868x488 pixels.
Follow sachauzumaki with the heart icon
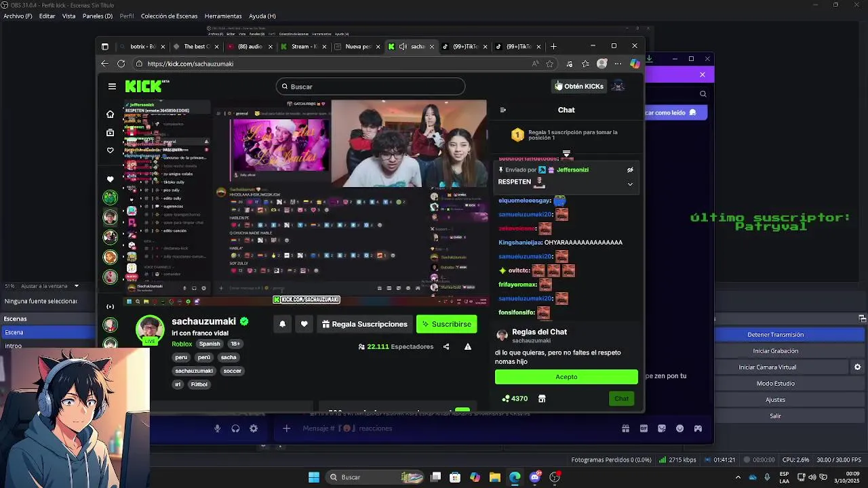[304, 324]
